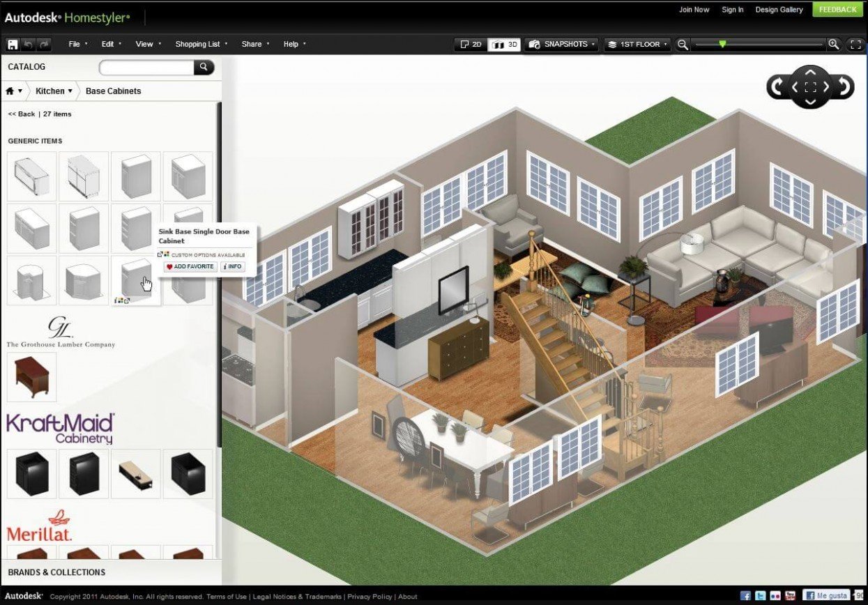Click the redo arrow icon
Viewport: 868px width, 605px height.
(45, 44)
